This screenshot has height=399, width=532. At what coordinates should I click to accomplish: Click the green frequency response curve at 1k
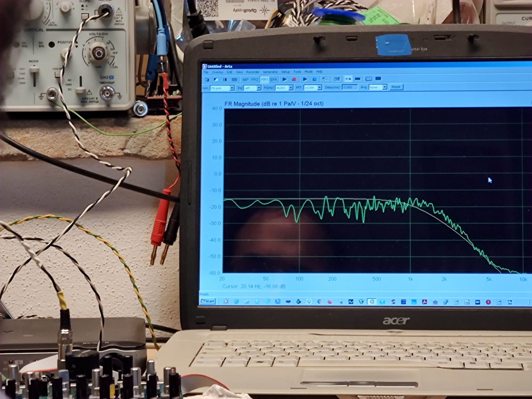410,202
